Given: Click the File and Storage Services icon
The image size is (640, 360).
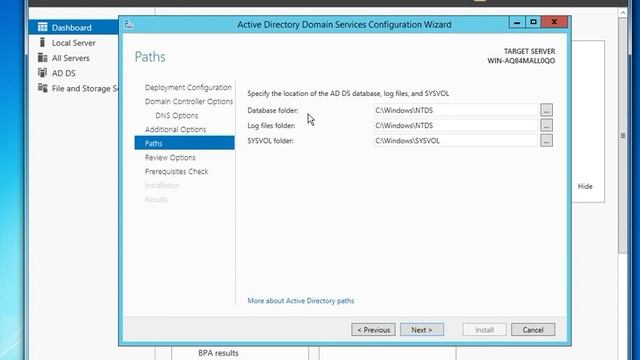Looking at the screenshot, I should pos(42,88).
